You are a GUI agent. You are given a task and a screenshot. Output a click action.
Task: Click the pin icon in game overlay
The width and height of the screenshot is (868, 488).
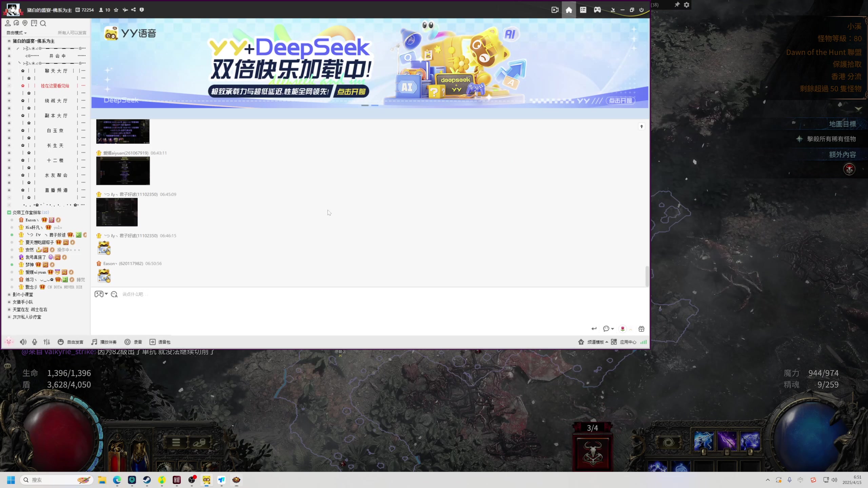[x=677, y=5]
